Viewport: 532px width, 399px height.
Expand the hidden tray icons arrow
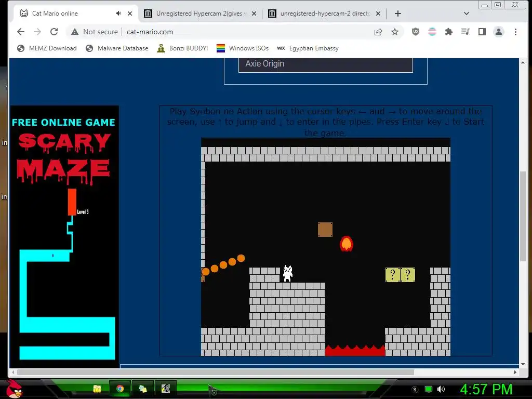[x=415, y=390]
